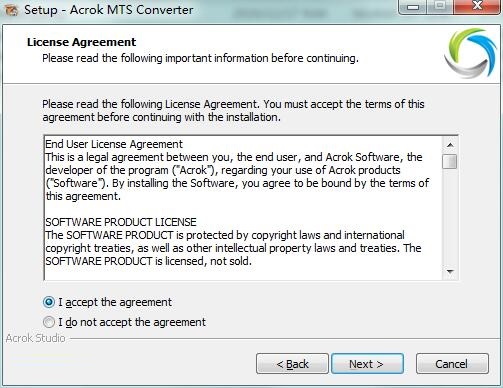
Task: Select the 'I do not accept the agreement' radio button
Action: (x=49, y=322)
